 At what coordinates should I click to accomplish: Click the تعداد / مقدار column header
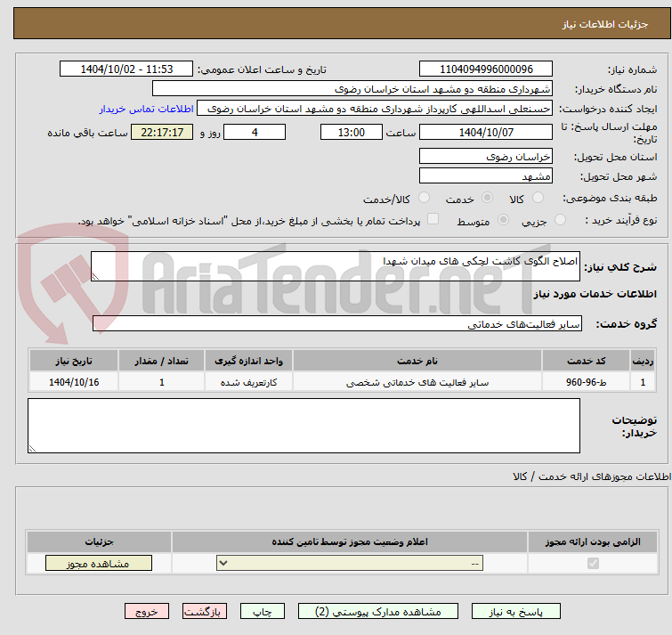point(162,361)
